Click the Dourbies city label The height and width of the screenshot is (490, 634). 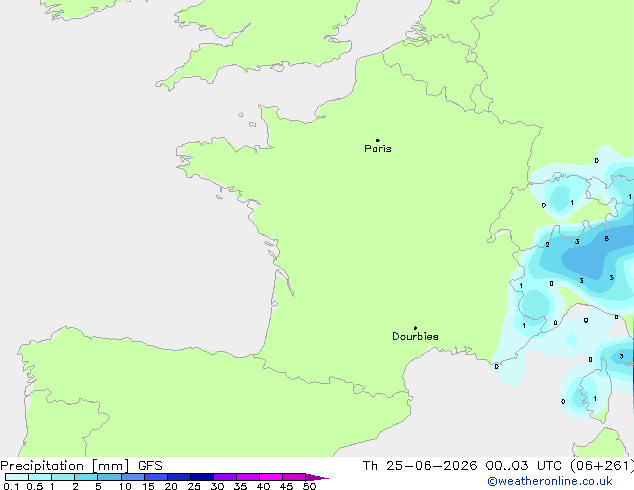415,336
